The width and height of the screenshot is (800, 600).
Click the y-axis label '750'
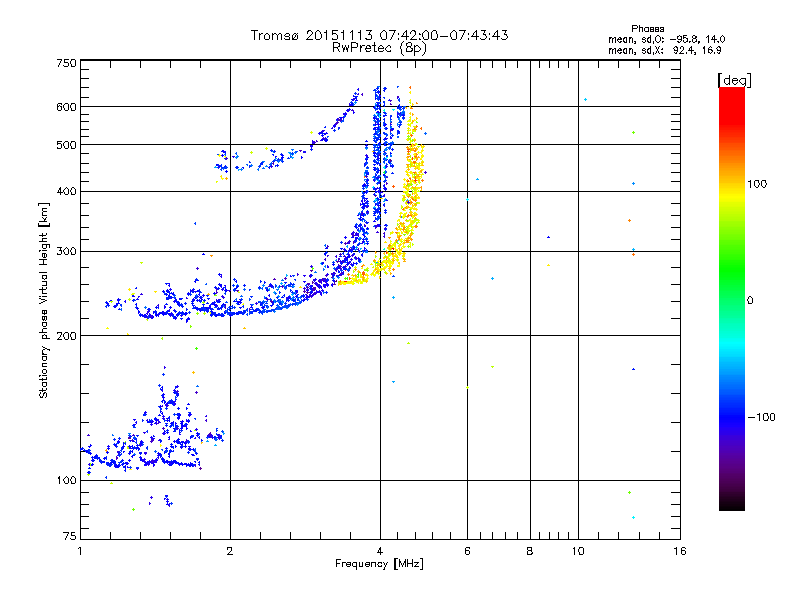click(66, 63)
